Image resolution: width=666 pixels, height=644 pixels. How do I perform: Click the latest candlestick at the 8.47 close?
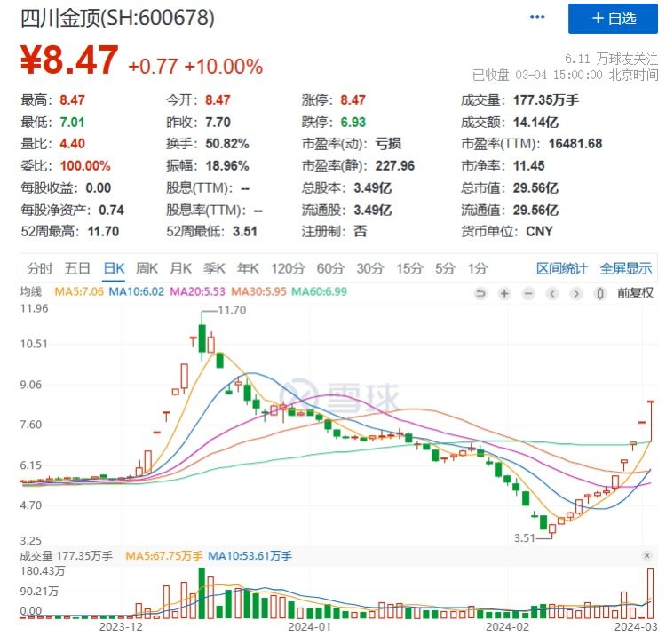click(x=650, y=420)
